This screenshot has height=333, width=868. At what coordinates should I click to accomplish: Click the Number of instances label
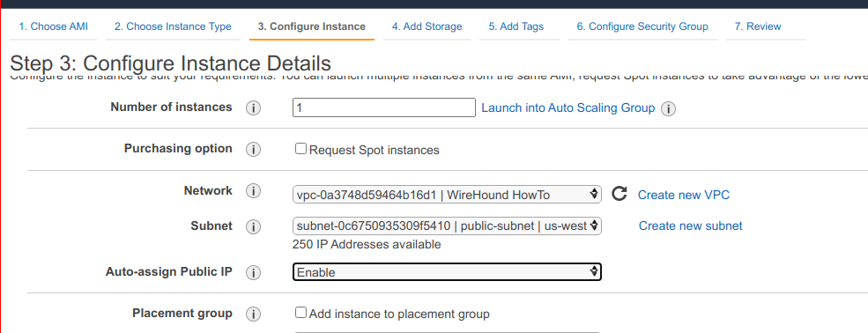point(172,107)
